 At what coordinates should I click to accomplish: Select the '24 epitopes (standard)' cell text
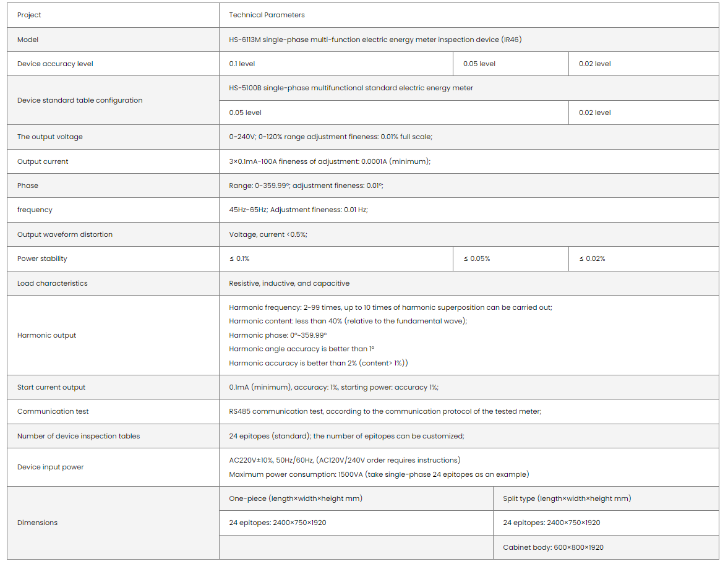click(x=346, y=436)
